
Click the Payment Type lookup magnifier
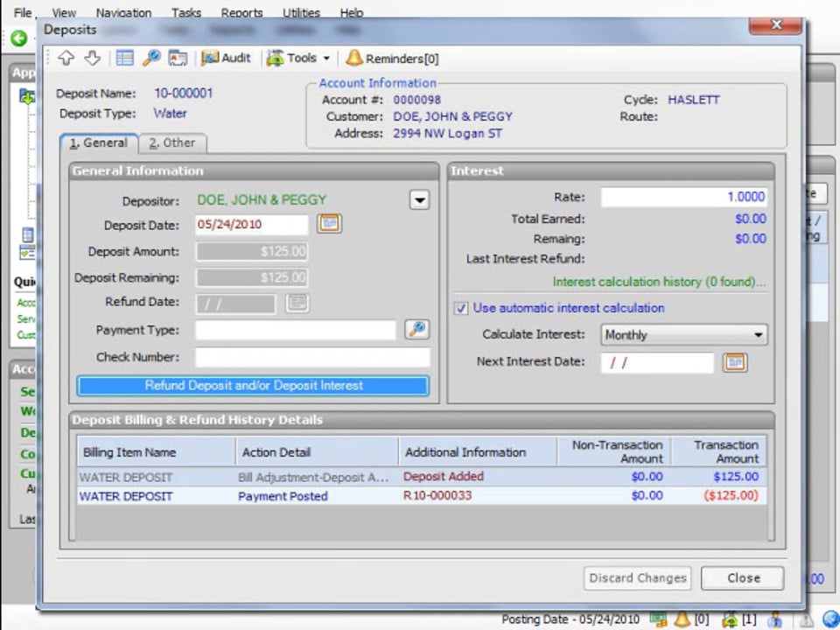pos(417,330)
